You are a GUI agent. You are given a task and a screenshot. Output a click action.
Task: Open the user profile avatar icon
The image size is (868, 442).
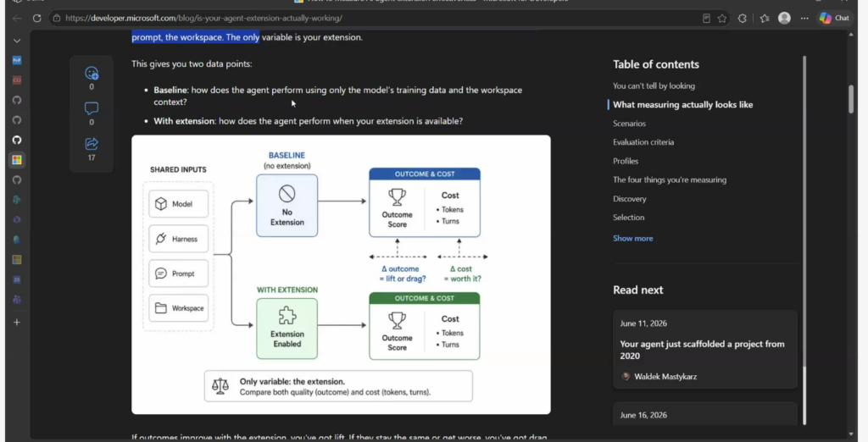[x=784, y=19]
